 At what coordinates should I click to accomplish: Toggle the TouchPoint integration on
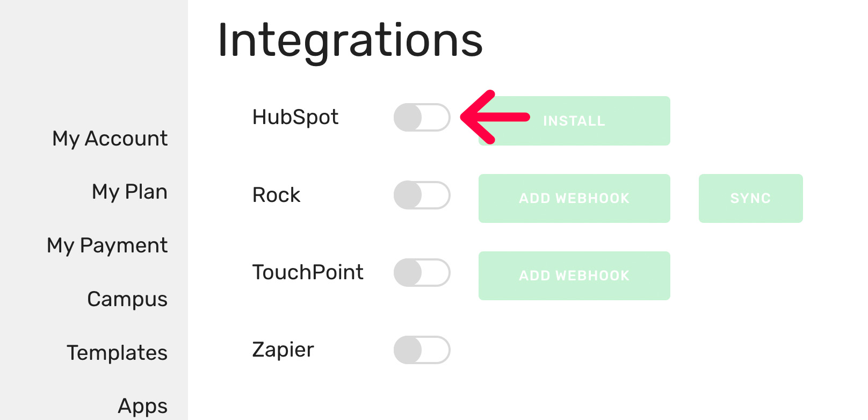coord(422,273)
